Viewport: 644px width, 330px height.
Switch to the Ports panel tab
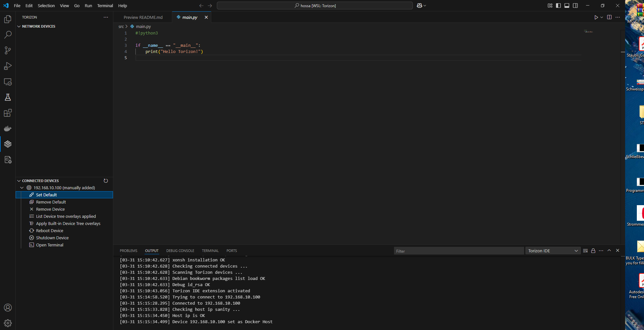232,251
